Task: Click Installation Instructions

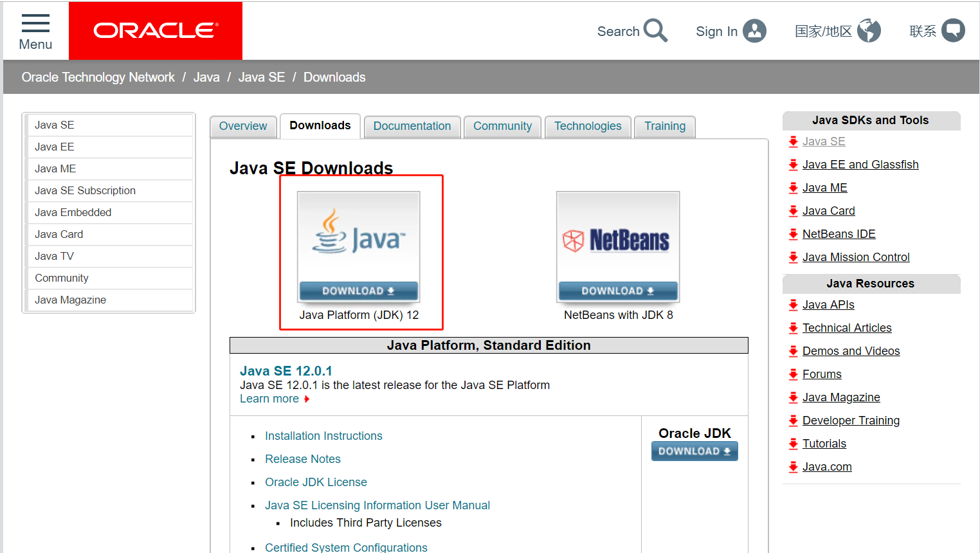Action: [x=323, y=435]
